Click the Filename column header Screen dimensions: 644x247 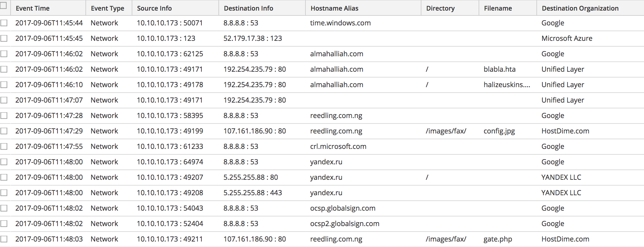[498, 8]
